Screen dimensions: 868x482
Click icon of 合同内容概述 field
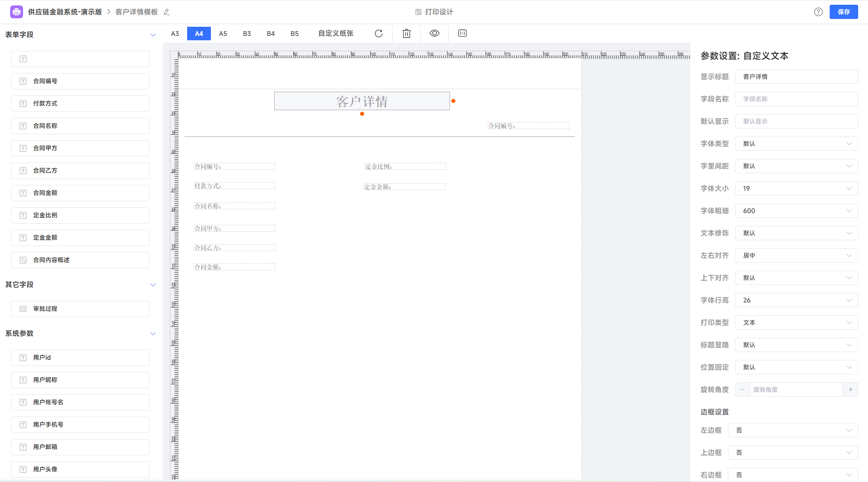(x=23, y=260)
